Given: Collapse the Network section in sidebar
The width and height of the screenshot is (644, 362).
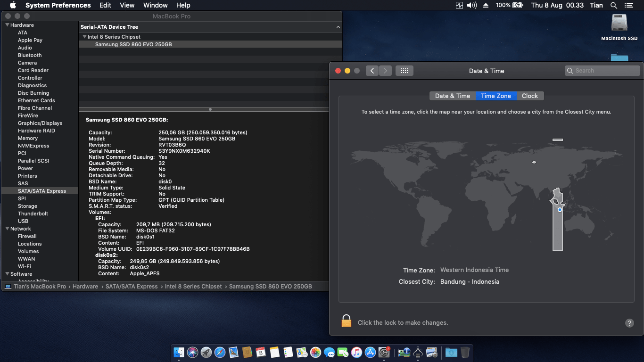Looking at the screenshot, I should click(x=8, y=229).
